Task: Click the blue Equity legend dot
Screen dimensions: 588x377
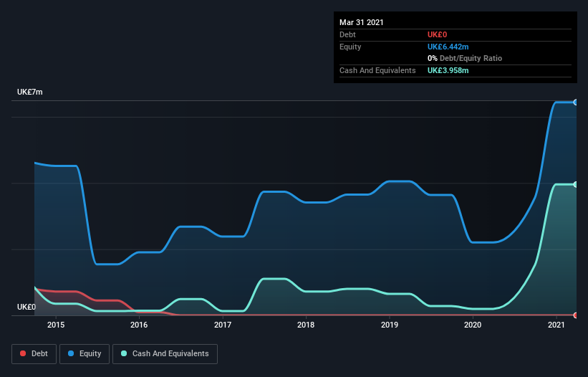Action: click(x=71, y=353)
